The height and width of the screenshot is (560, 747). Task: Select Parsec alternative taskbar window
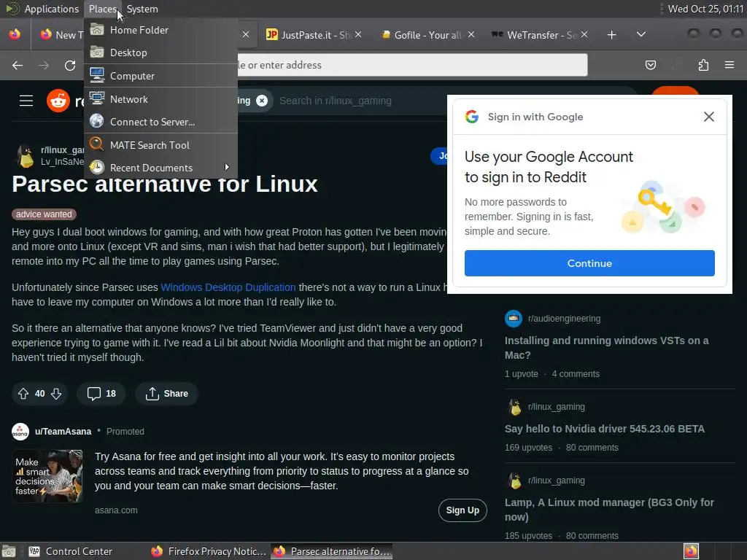(x=332, y=551)
